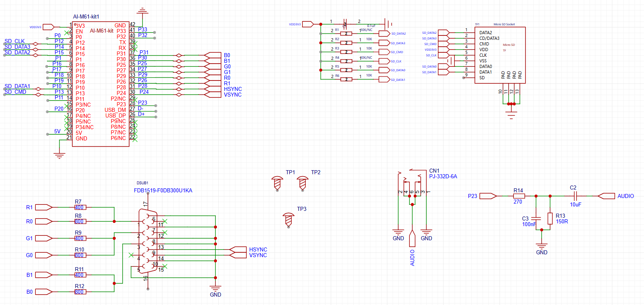
Task: Click the PJ-332D-6A part number text
Action: click(x=443, y=176)
